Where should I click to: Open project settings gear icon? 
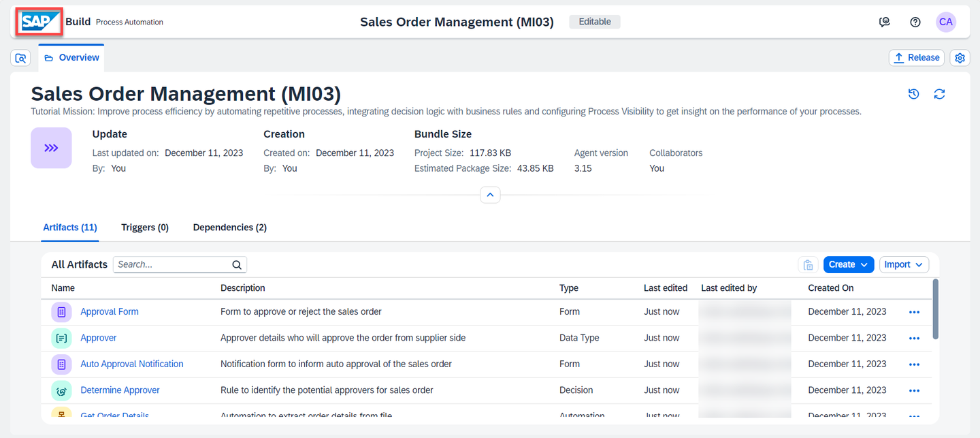pos(960,58)
